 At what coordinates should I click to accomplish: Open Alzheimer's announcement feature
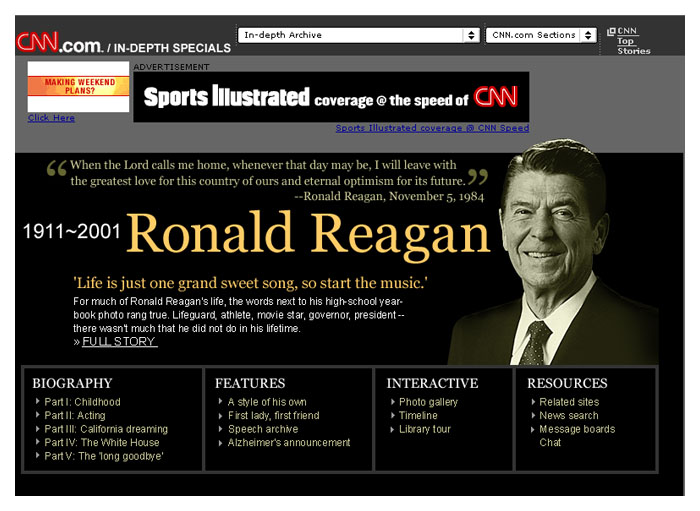(289, 443)
